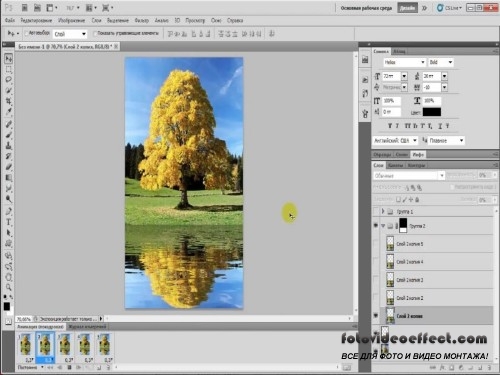Image resolution: width=500 pixels, height=375 pixels.
Task: Select the Gradient tool
Action: click(9, 177)
